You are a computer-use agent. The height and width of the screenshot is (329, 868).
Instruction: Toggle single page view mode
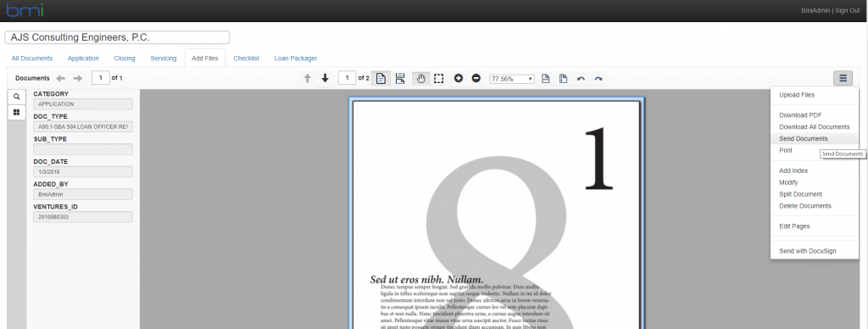click(x=381, y=79)
